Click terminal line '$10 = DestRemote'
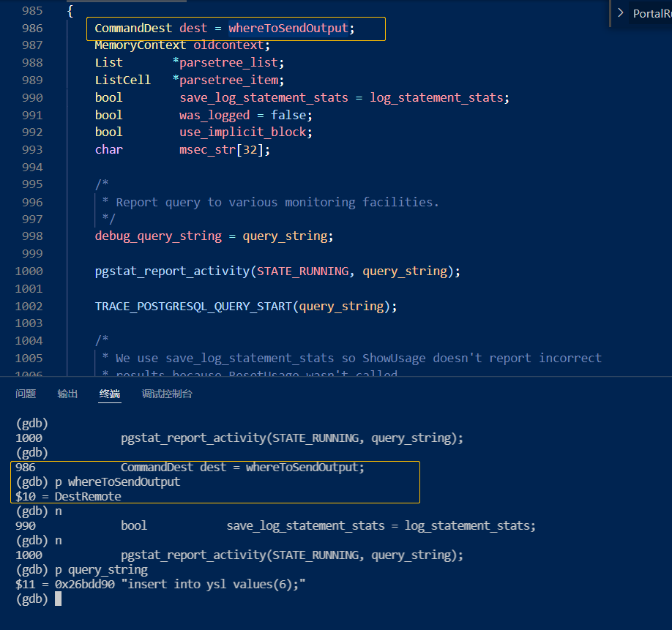Viewport: 672px width, 630px height. tap(69, 496)
